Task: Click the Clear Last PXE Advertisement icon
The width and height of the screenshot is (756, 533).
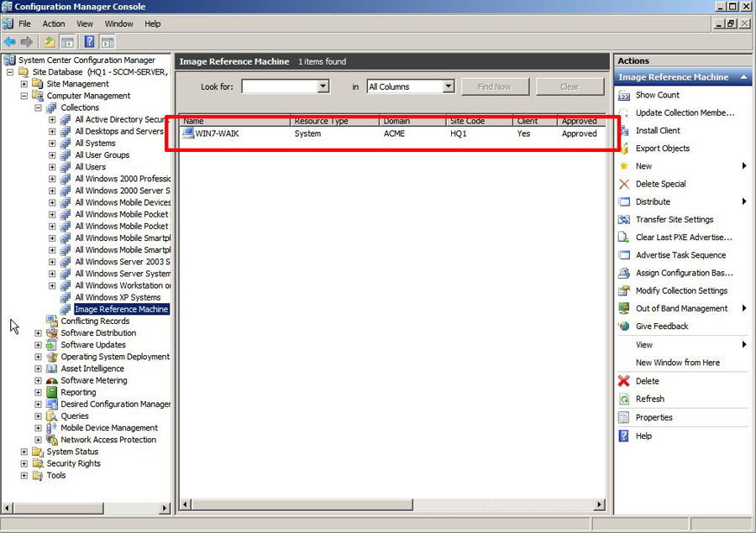Action: coord(624,238)
